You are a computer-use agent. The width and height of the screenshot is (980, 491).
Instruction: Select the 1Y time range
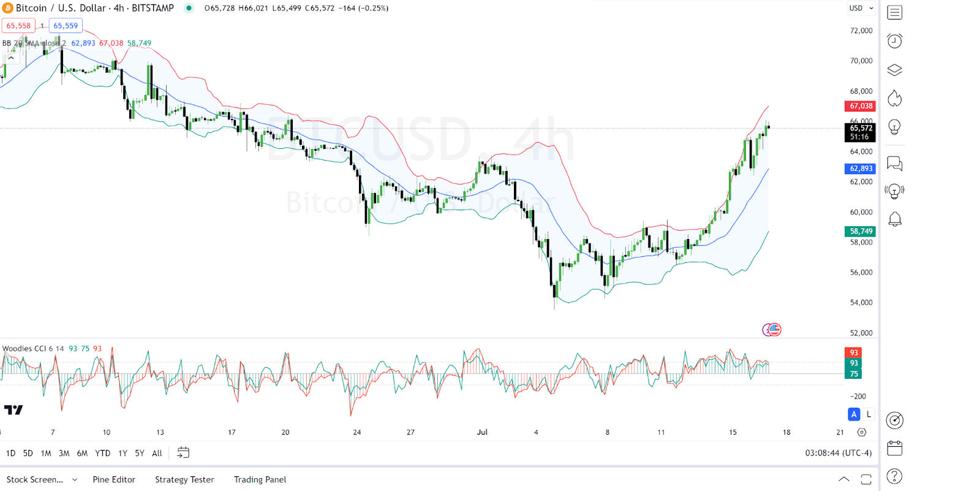point(123,453)
